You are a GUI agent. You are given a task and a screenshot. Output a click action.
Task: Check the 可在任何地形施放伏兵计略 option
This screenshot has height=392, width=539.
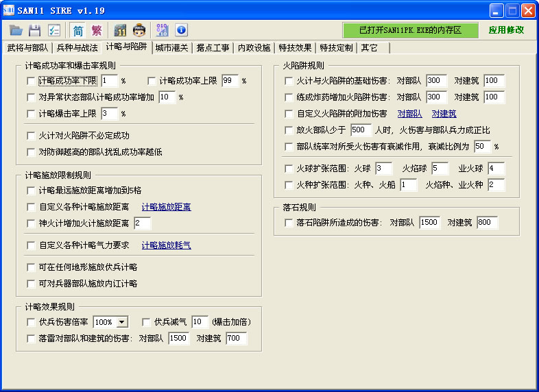[30, 267]
